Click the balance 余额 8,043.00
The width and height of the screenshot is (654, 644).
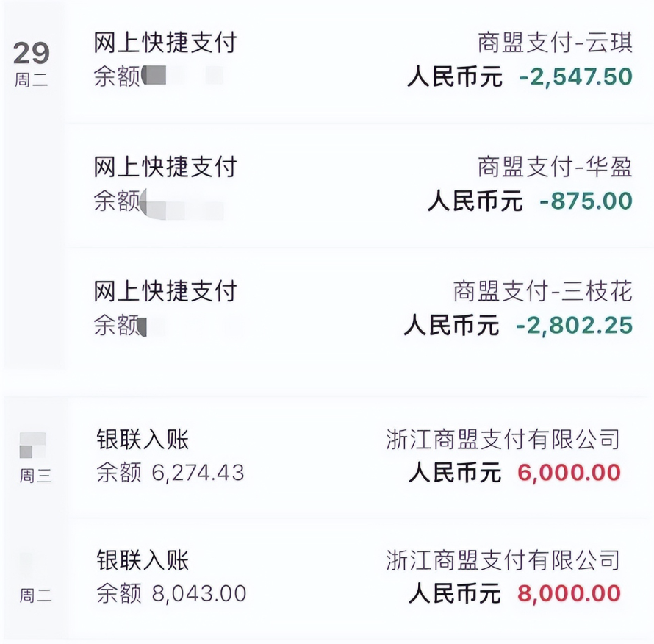click(x=171, y=593)
